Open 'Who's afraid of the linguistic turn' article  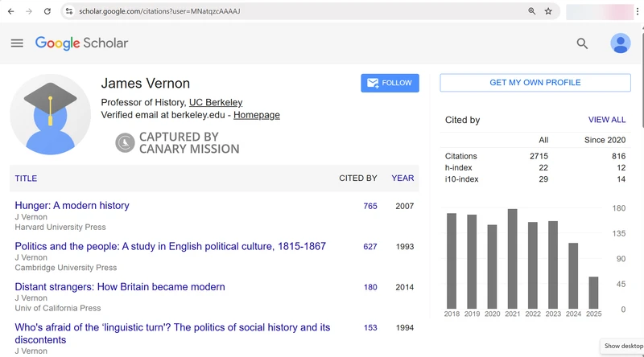(x=172, y=334)
